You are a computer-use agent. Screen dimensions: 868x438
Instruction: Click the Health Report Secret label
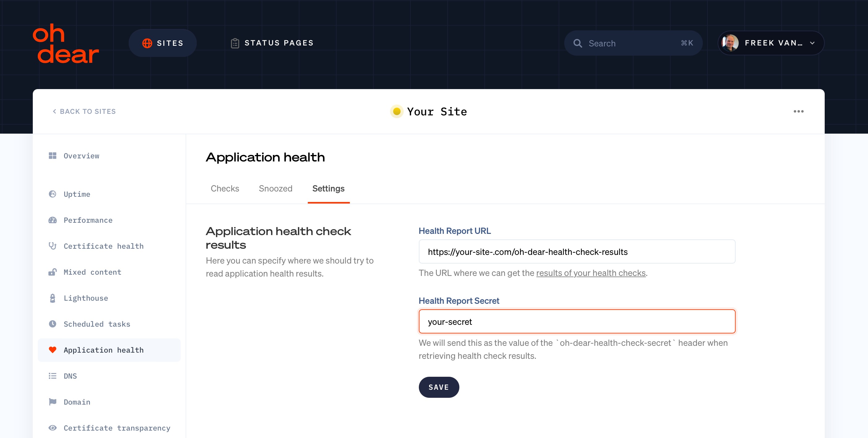tap(459, 301)
